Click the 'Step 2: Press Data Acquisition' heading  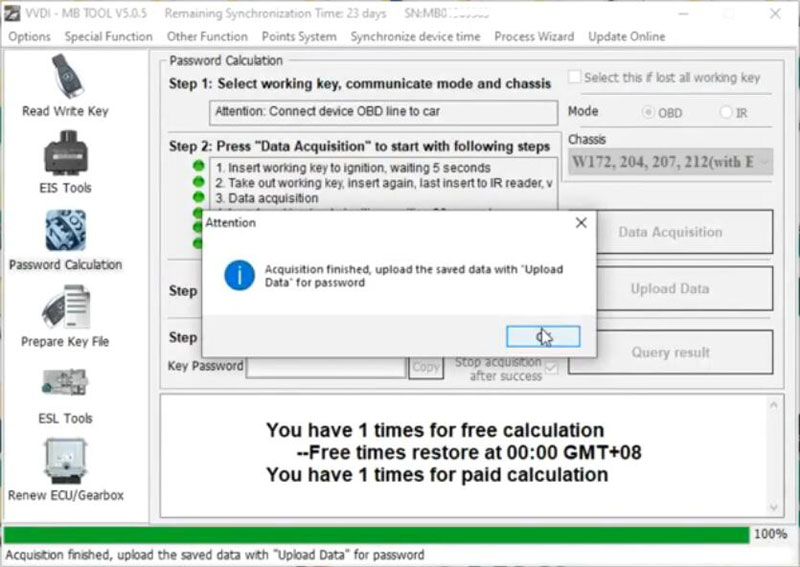click(359, 146)
